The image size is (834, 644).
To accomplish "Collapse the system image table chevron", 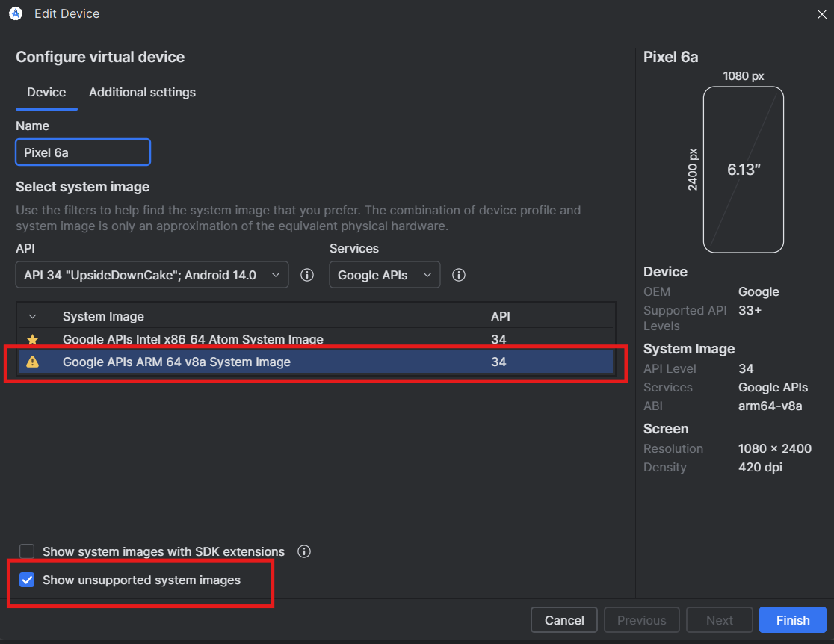I will click(32, 317).
